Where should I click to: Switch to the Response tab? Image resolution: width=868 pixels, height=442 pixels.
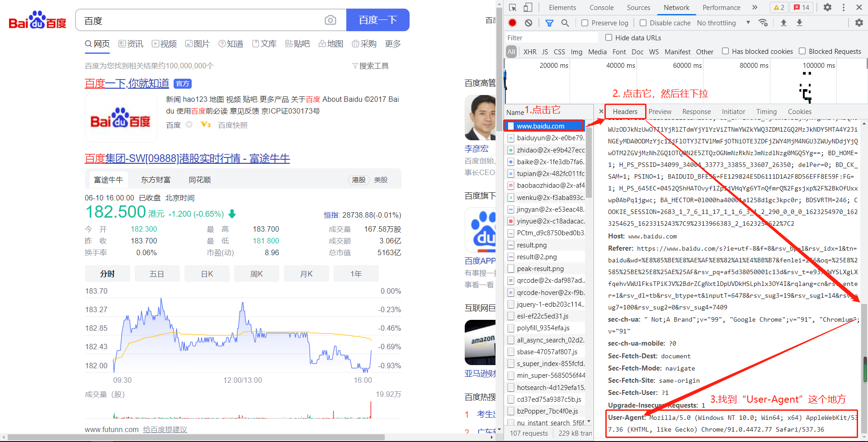[x=696, y=112]
